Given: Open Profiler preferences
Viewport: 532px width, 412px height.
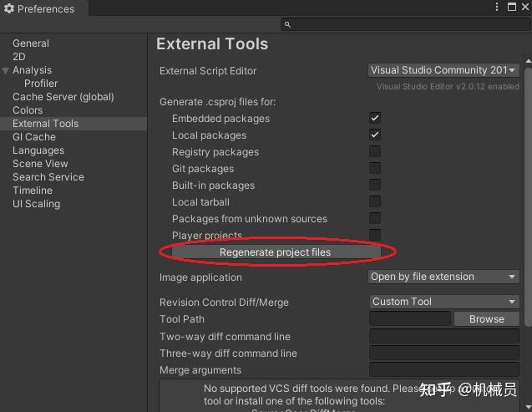Looking at the screenshot, I should pyautogui.click(x=41, y=84).
